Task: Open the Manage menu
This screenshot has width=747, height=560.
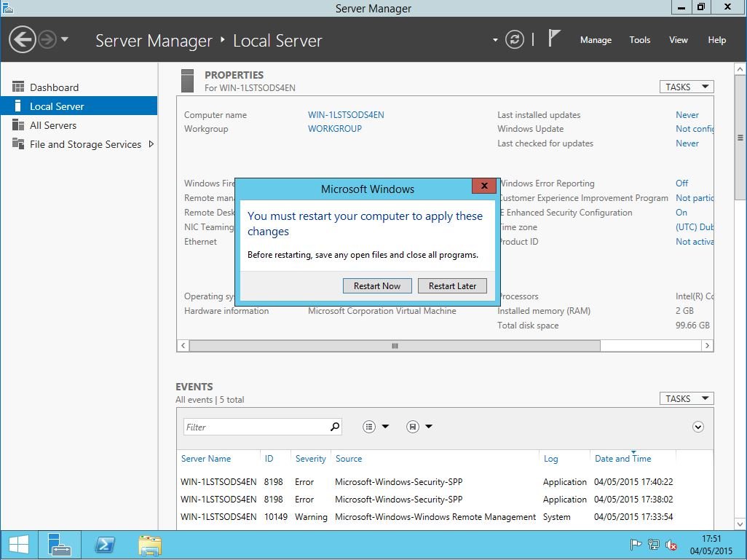Action: point(595,40)
